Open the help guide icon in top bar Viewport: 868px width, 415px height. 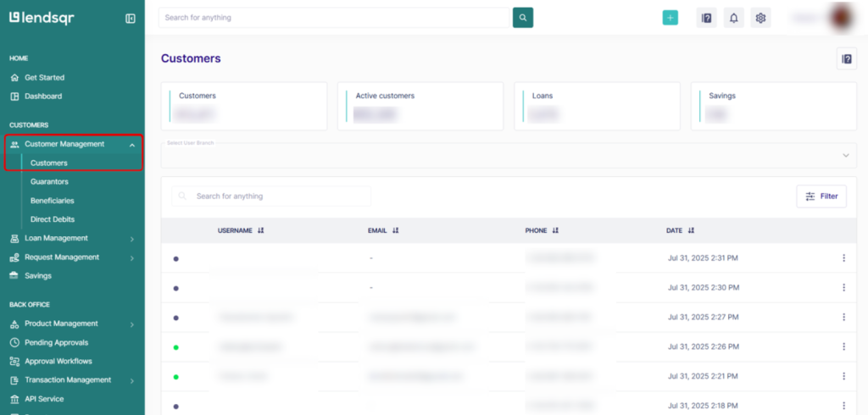pyautogui.click(x=706, y=18)
